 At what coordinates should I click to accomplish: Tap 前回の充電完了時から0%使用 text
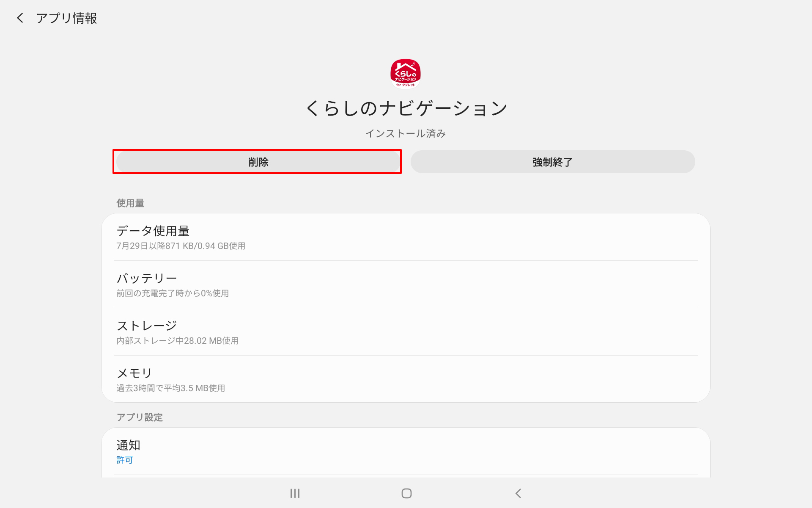(173, 293)
